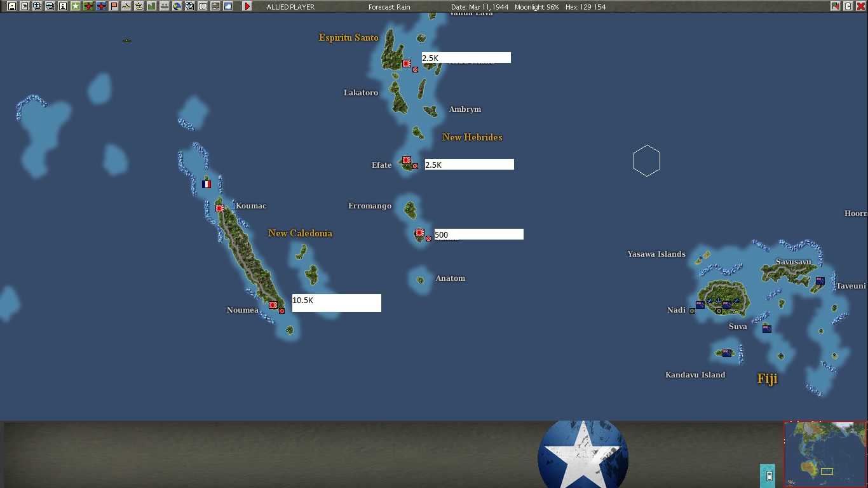
Task: Open the green factory-shaped toolbar icon
Action: [x=152, y=6]
